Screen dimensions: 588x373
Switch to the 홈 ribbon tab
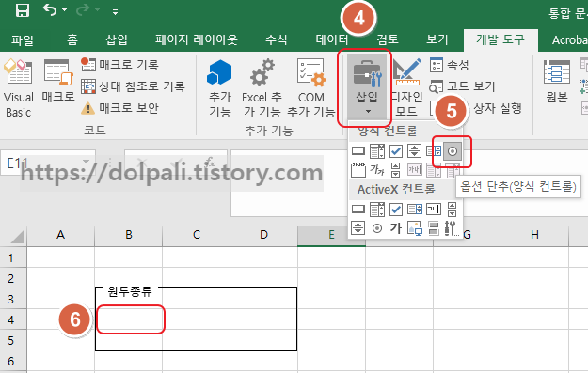point(72,39)
